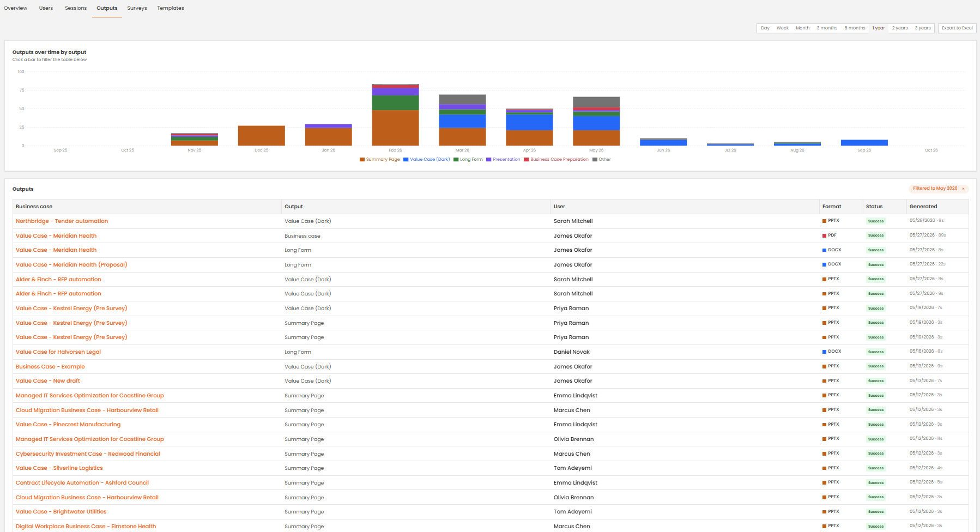Click the 05/28/2026 · 9s generated time
980x532 pixels.
click(x=927, y=221)
